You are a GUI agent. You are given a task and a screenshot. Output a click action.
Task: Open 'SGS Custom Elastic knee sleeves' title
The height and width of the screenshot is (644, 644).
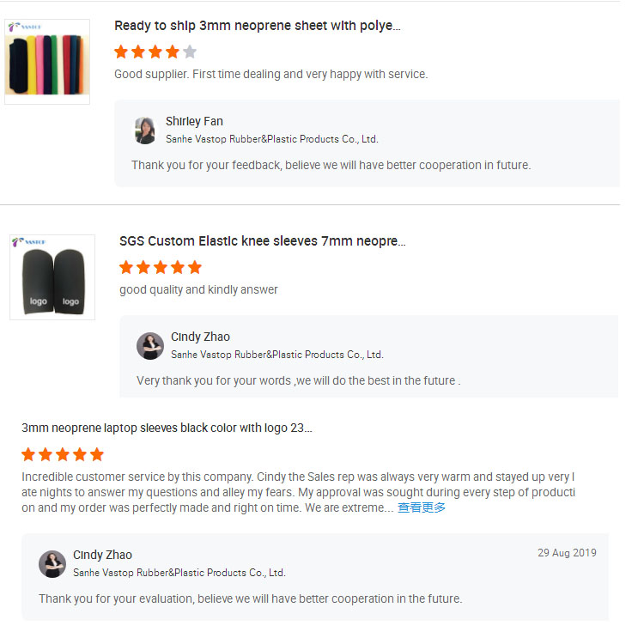[x=262, y=241]
